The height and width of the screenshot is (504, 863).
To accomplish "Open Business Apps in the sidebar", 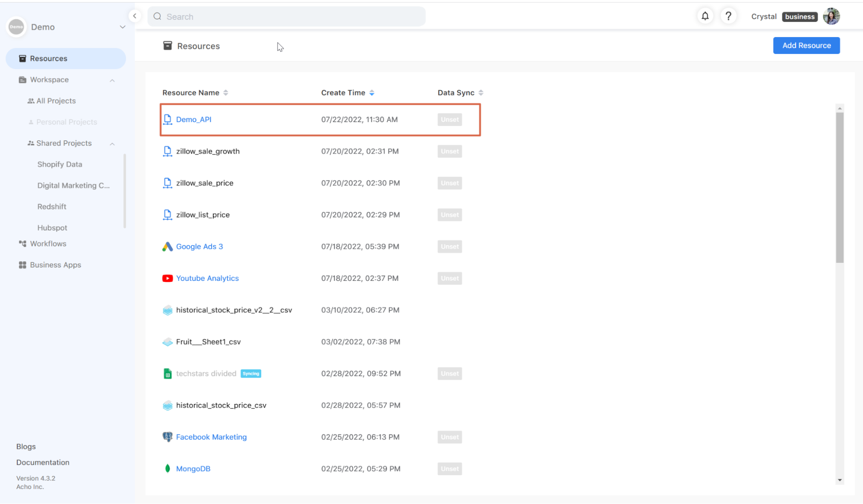I will point(55,265).
